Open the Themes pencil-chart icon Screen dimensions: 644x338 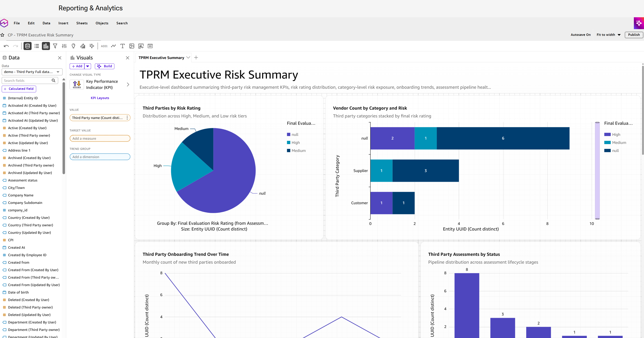[x=83, y=46]
